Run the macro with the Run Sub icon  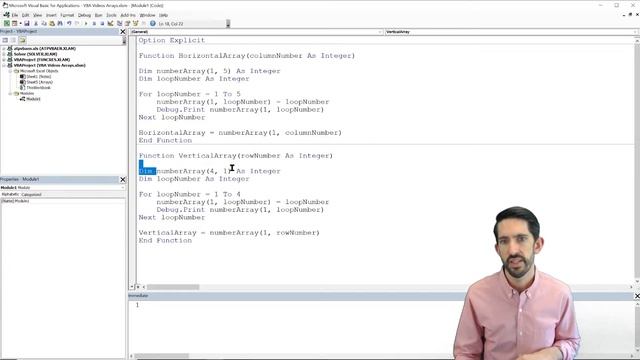86,24
